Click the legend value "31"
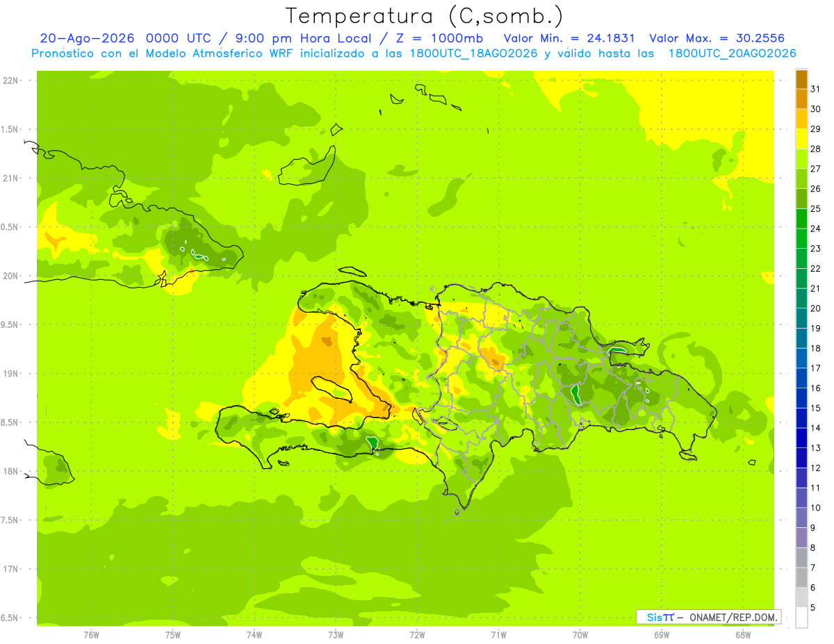Image resolution: width=834 pixels, height=644 pixels. (x=816, y=89)
